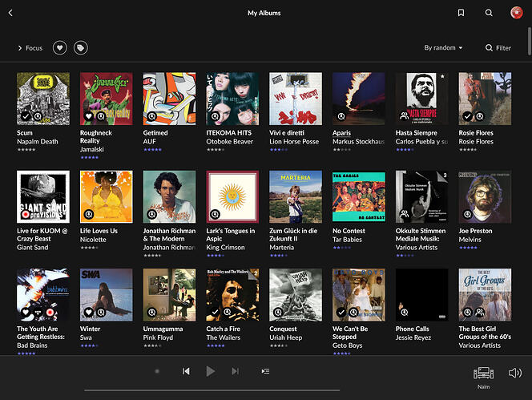Start playback with the play button
The image size is (532, 400).
coord(211,371)
